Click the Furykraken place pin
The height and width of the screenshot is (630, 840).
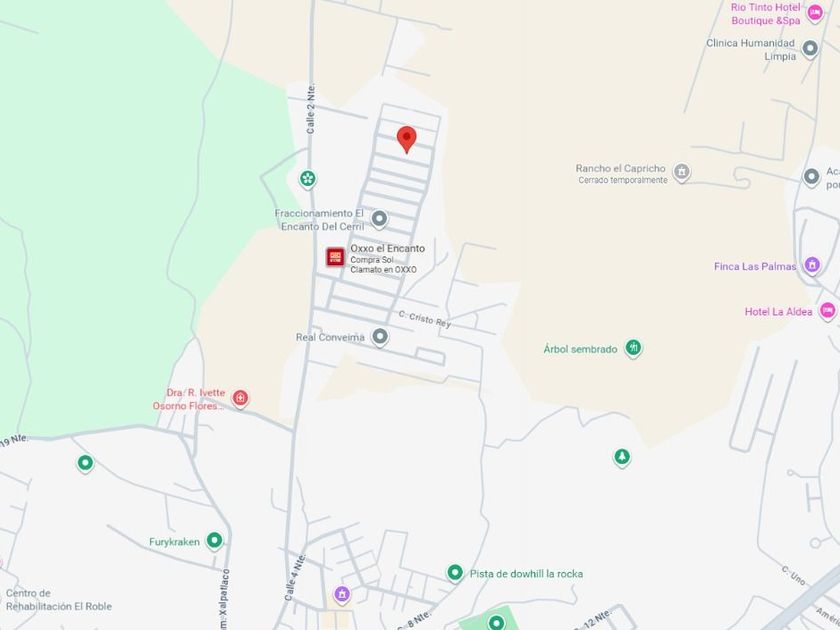[x=214, y=541]
